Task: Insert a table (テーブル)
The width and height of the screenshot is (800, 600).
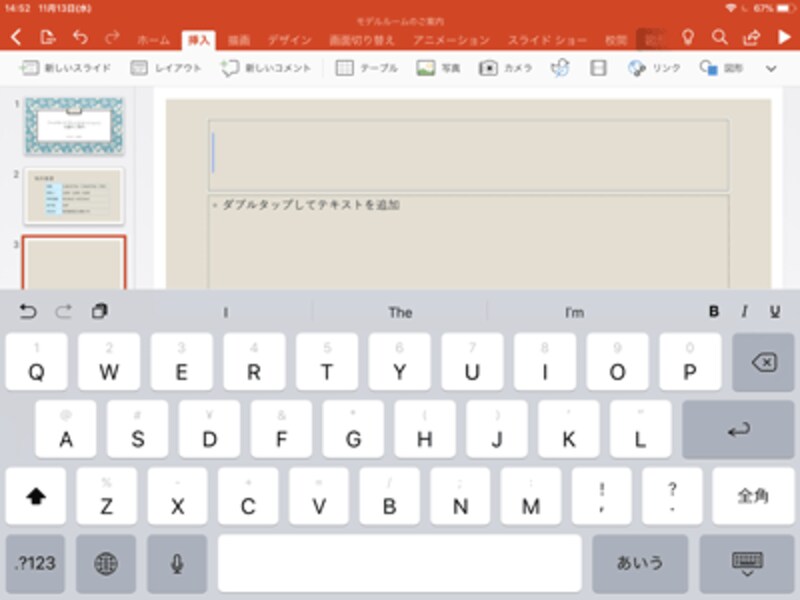Action: click(366, 68)
